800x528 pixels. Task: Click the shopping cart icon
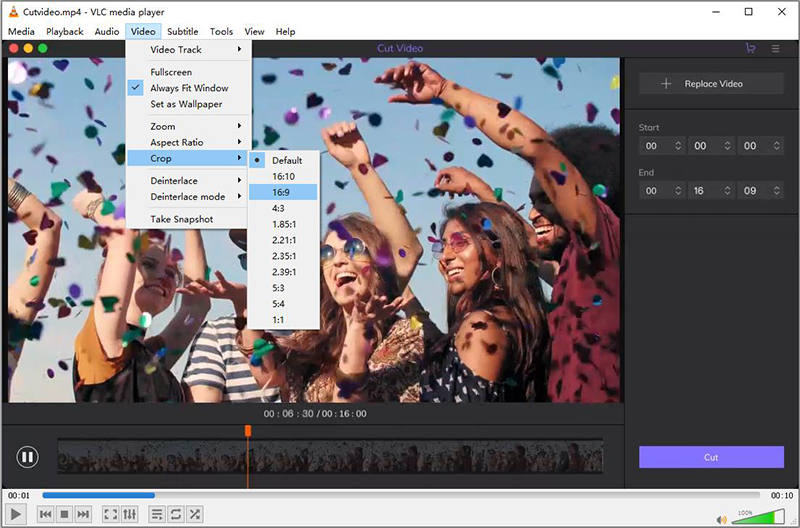point(751,48)
